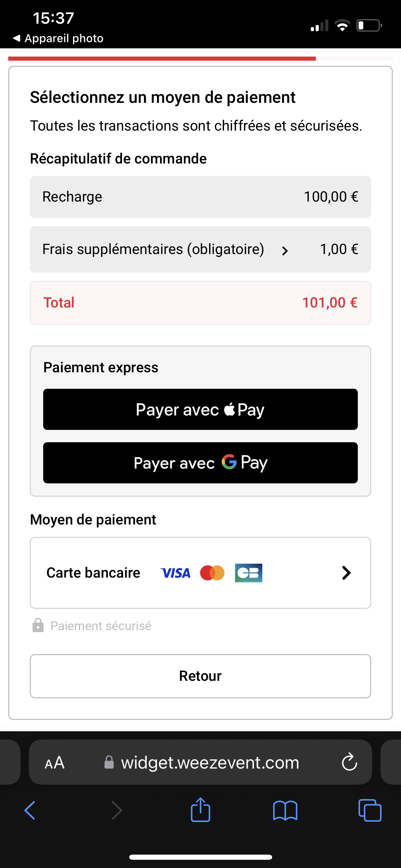401x868 pixels.
Task: Tap the red checkout progress bar
Action: (x=162, y=59)
